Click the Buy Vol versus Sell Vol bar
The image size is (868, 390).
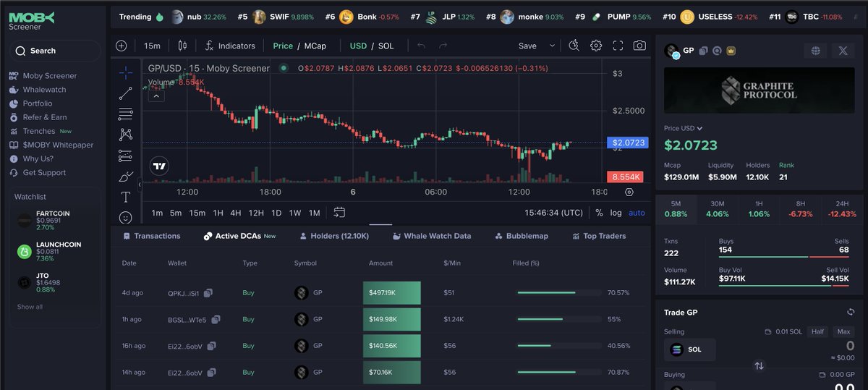tap(783, 285)
